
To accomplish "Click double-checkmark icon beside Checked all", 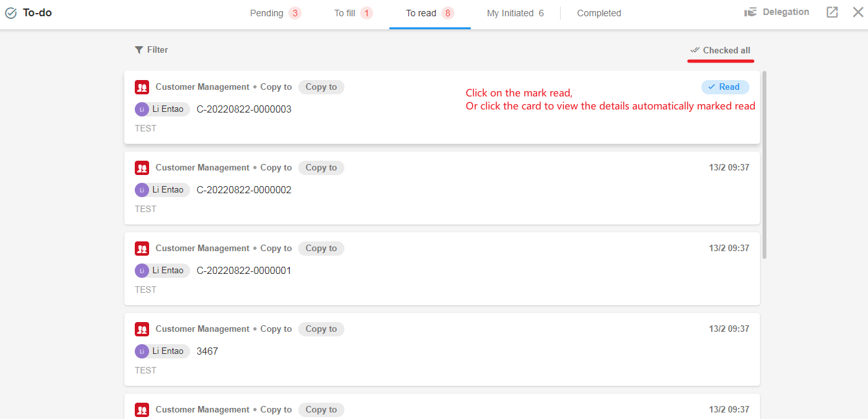I will 695,50.
